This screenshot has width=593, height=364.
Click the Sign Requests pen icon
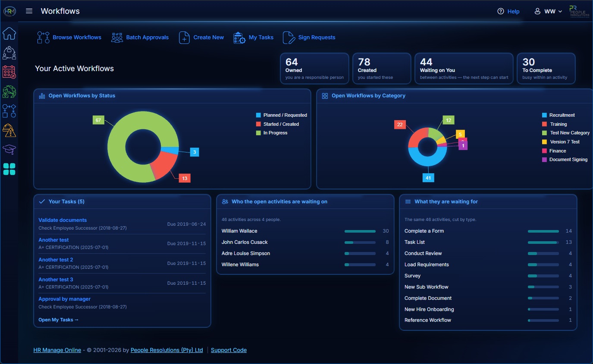pyautogui.click(x=289, y=37)
